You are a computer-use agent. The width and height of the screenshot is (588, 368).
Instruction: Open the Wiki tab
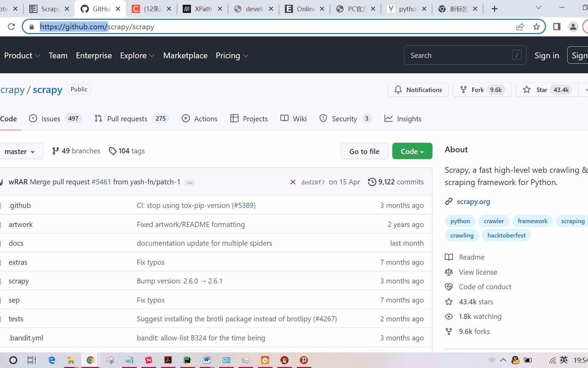coord(293,119)
